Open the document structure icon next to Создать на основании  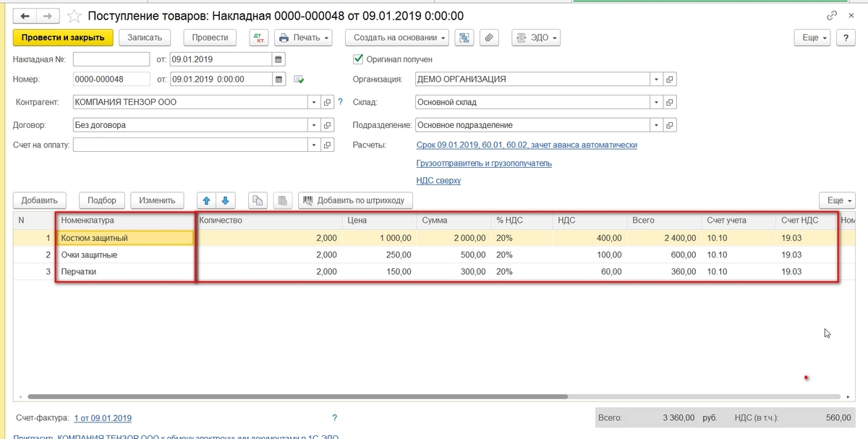[464, 38]
